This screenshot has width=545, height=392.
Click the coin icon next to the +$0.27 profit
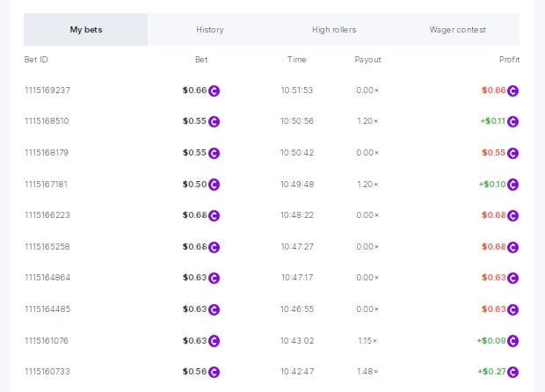(x=513, y=372)
